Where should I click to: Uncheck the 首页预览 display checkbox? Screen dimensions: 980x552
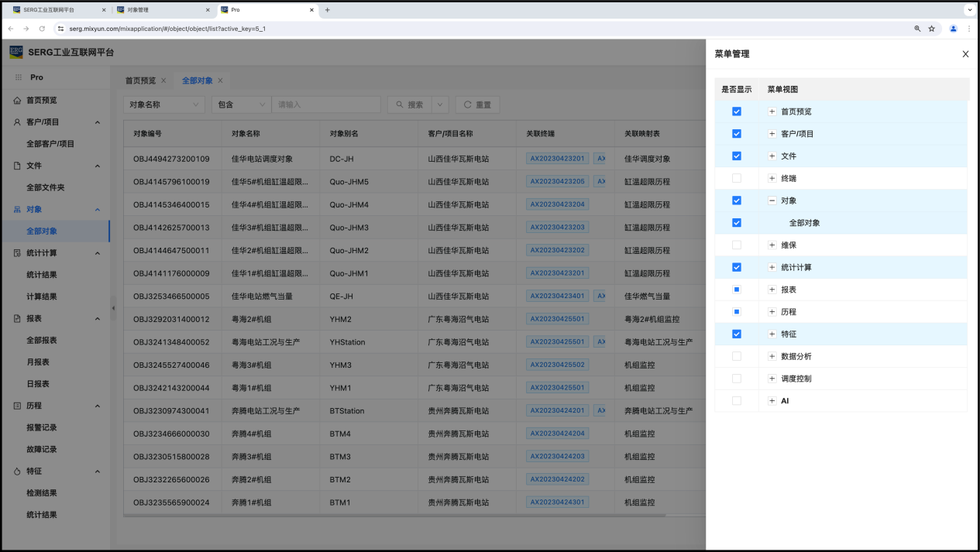737,111
